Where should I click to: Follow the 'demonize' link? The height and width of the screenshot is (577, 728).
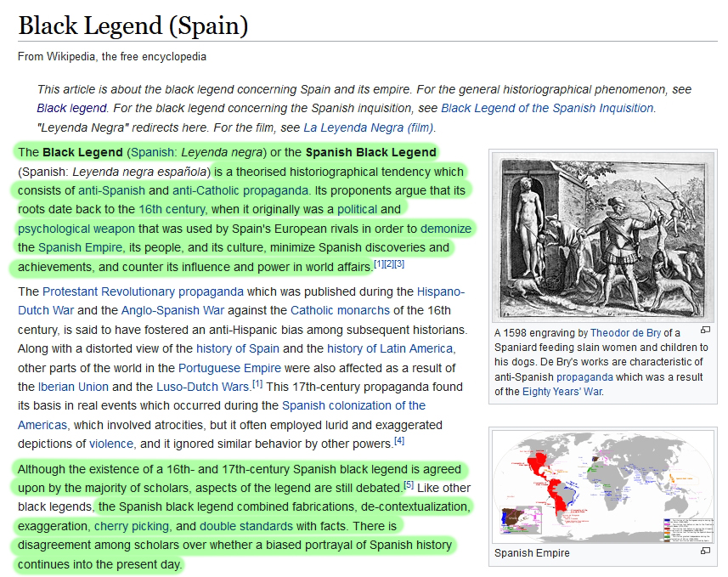[x=446, y=229]
